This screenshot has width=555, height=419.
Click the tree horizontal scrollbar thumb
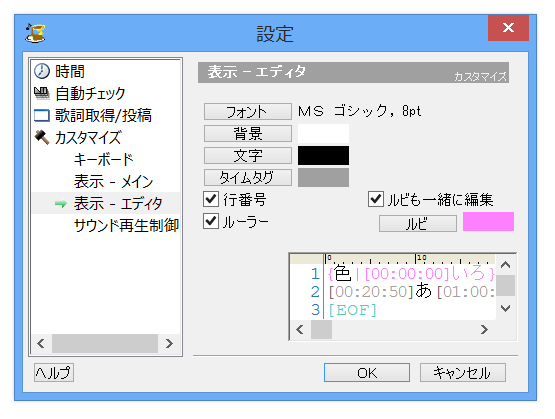(x=105, y=343)
